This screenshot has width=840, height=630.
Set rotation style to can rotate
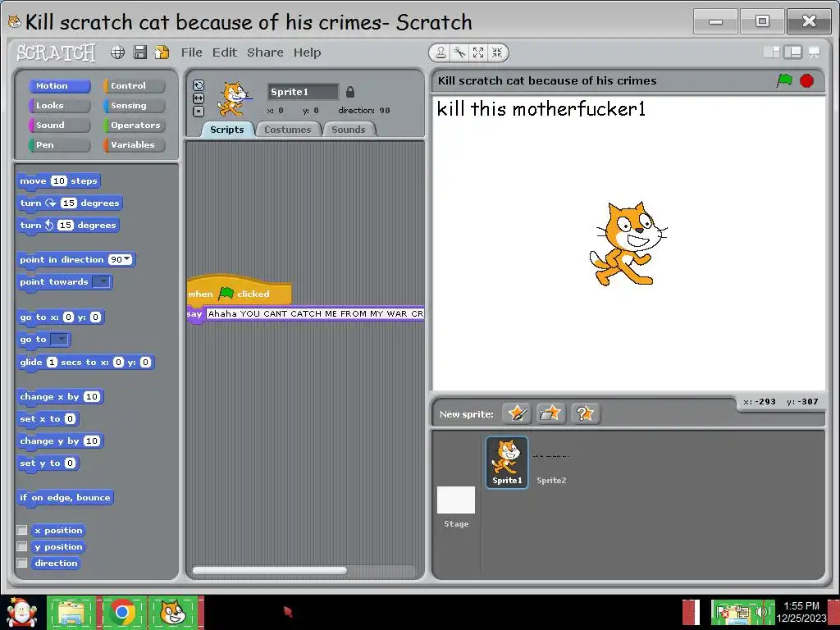[199, 85]
